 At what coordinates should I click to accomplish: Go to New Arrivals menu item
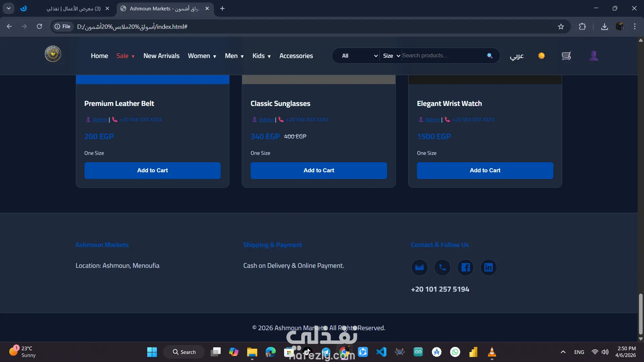pos(161,56)
